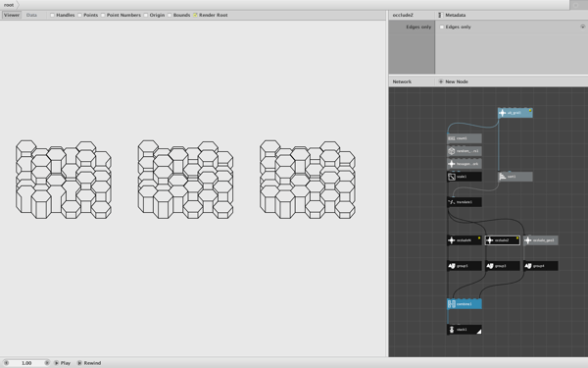Toggle the Origin checkbox

(145, 15)
